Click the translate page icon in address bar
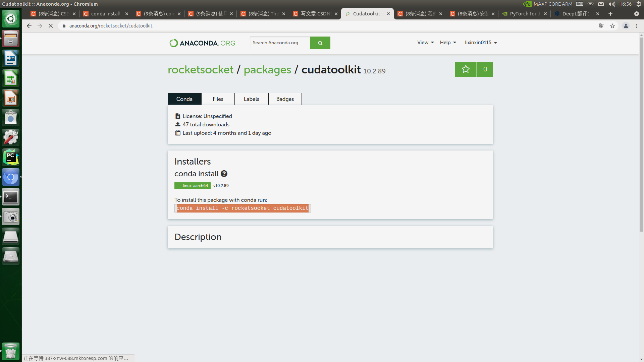Screen dimensions: 644x362 pos(601,26)
